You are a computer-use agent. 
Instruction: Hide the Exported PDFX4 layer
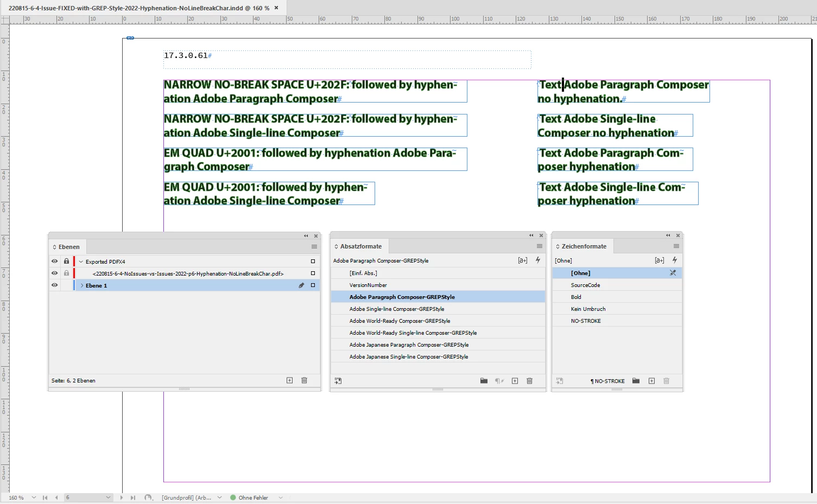(x=54, y=261)
